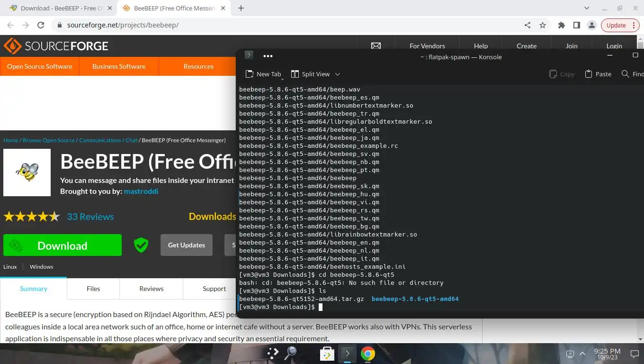
Task: Click Split View in Konsole toolbar
Action: coord(310,74)
